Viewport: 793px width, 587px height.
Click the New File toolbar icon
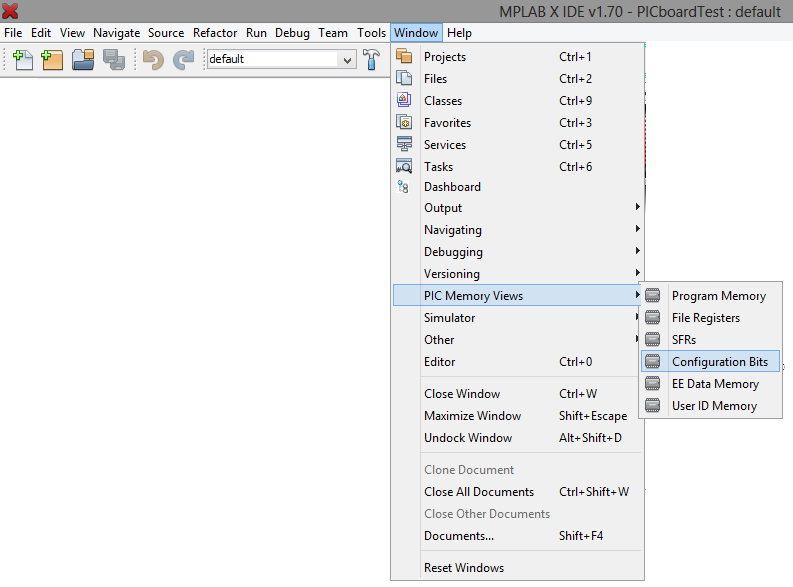click(x=22, y=60)
